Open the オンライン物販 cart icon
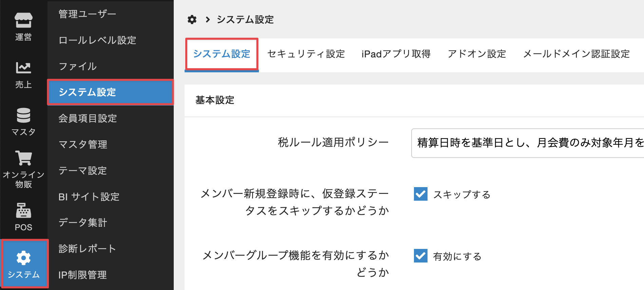The width and height of the screenshot is (644, 290). (23, 158)
